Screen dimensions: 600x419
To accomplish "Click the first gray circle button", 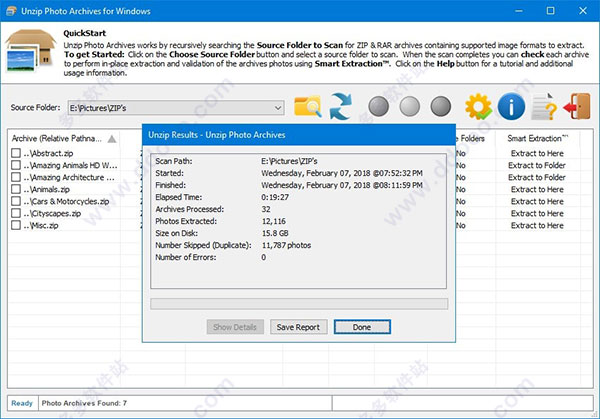I will pyautogui.click(x=378, y=106).
